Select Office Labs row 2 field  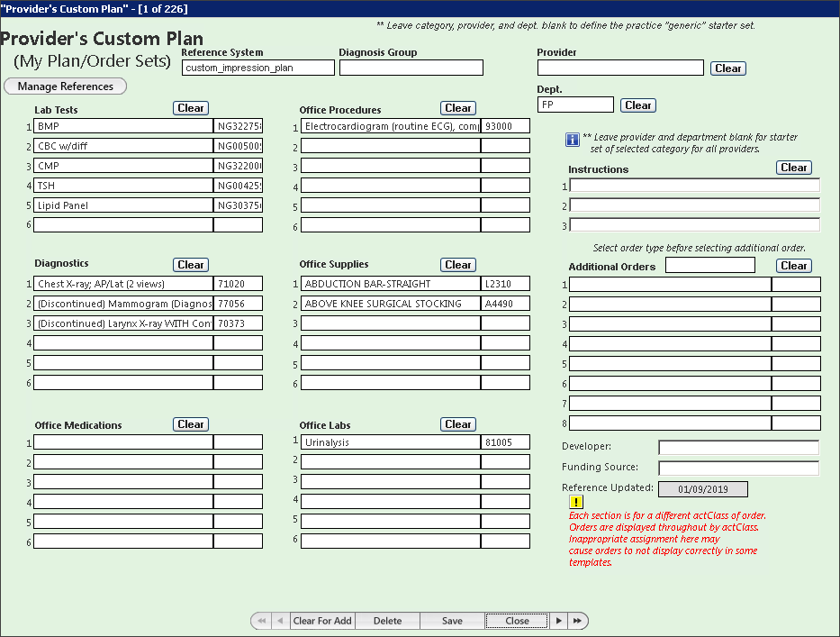(391, 461)
